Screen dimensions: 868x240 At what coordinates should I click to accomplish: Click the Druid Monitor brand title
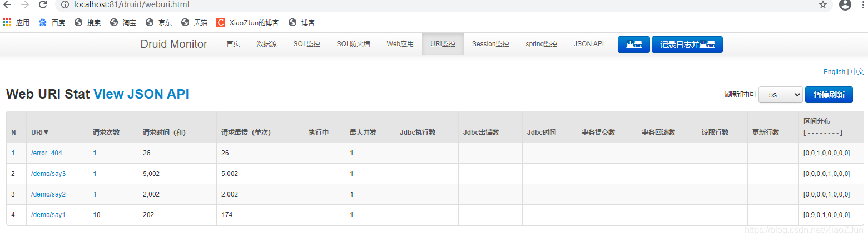[x=173, y=44]
